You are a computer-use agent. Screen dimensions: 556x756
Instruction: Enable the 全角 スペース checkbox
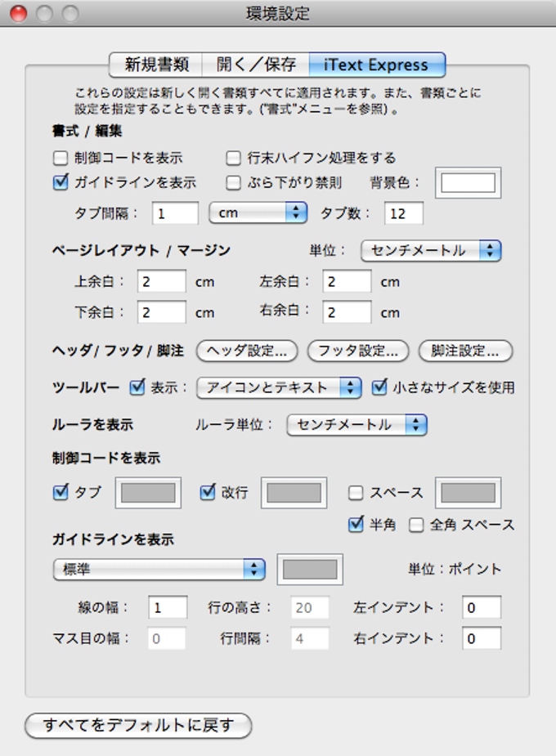(x=416, y=525)
